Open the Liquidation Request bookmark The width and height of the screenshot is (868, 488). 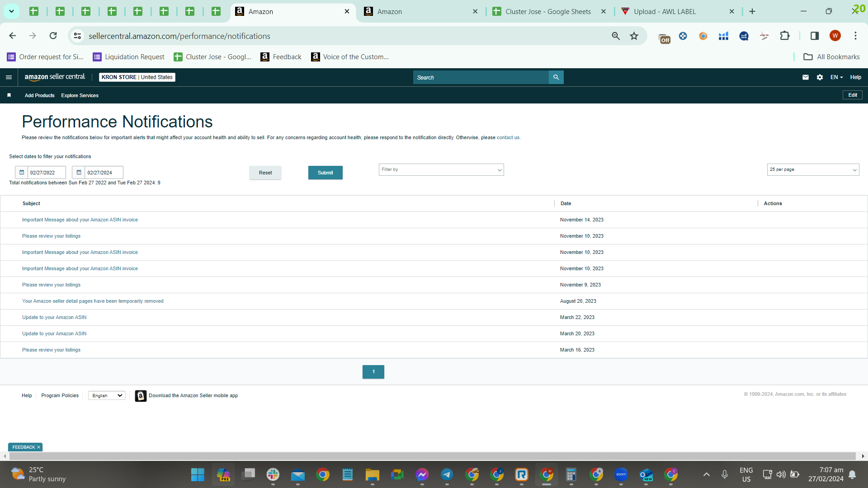click(x=129, y=57)
